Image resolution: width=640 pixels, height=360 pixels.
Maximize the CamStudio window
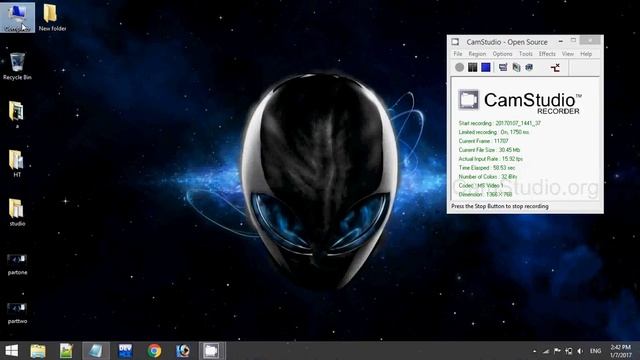(x=573, y=40)
